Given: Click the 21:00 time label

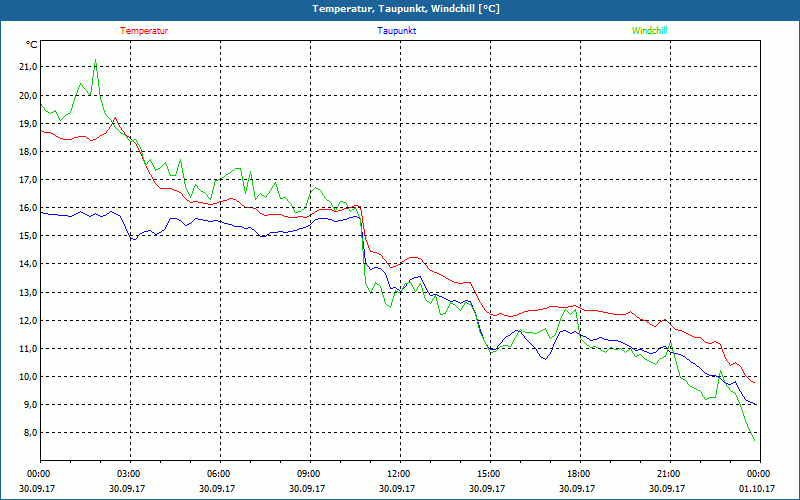Looking at the screenshot, I should point(669,474).
